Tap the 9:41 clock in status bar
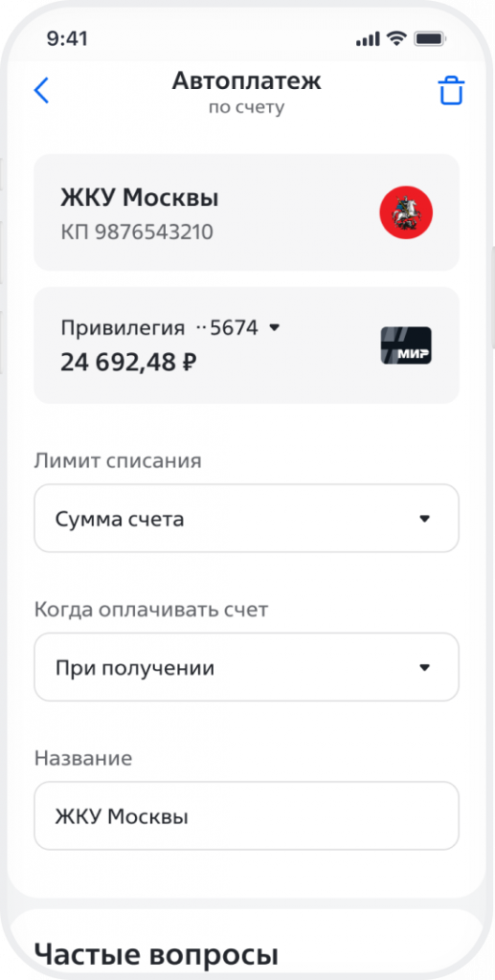Image resolution: width=495 pixels, height=980 pixels. (x=67, y=38)
